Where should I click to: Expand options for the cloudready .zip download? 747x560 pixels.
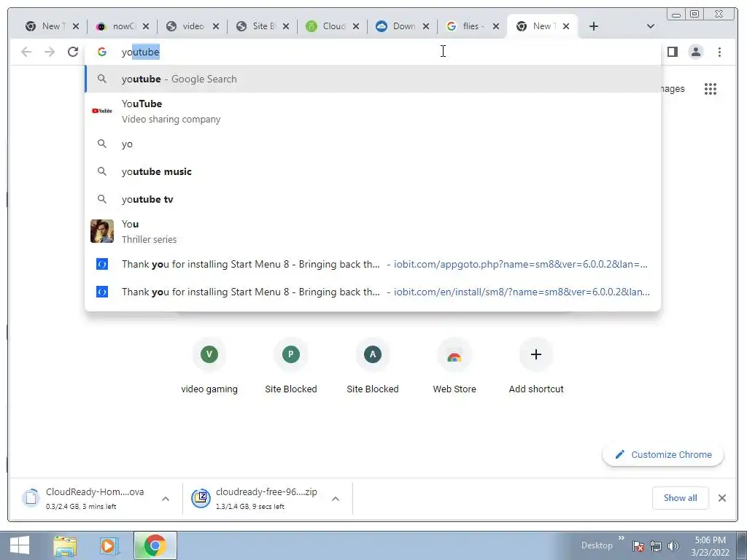(336, 499)
